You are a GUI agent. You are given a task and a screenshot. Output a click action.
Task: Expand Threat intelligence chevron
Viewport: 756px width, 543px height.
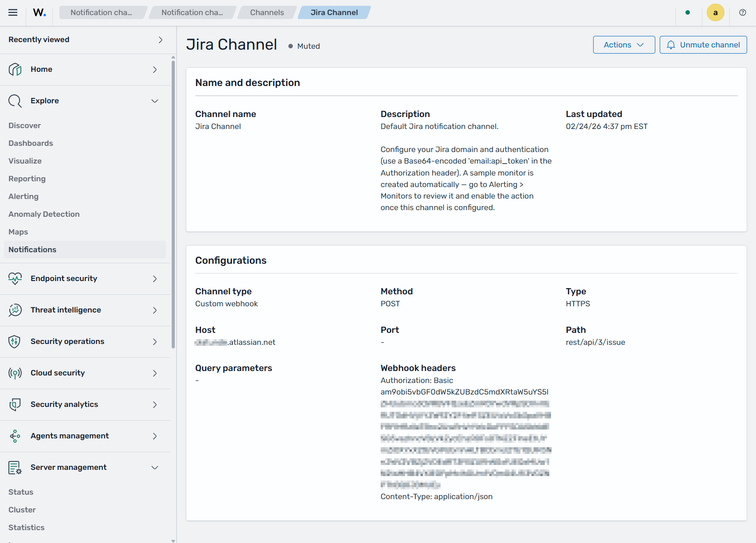pos(155,310)
